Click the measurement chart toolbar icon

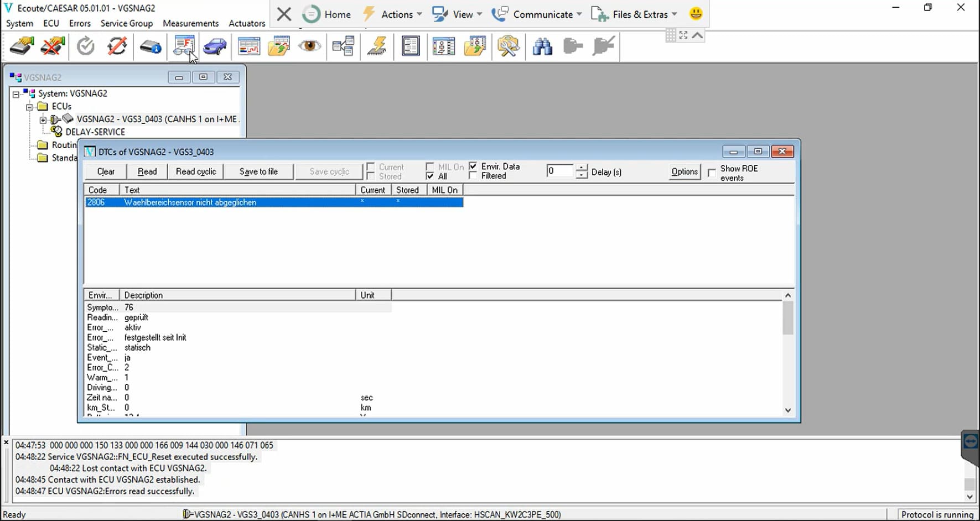(249, 46)
